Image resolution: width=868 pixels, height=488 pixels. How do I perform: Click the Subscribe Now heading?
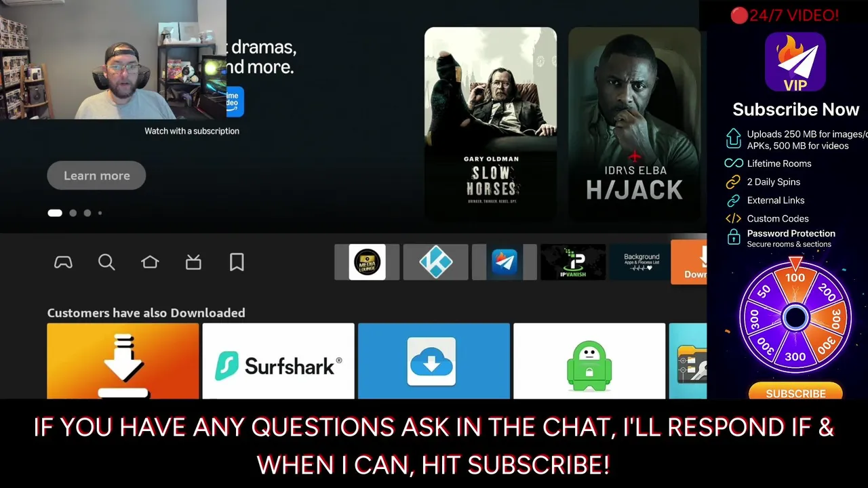pos(795,110)
